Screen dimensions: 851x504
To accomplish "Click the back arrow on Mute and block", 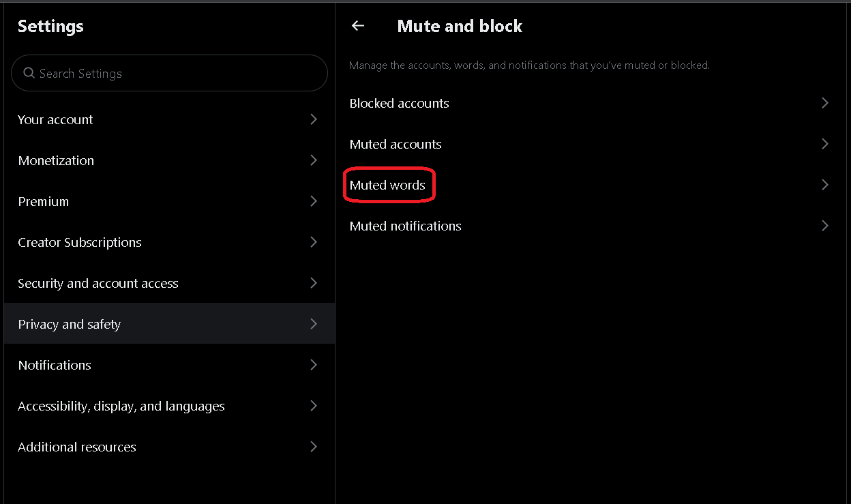I will click(x=357, y=25).
